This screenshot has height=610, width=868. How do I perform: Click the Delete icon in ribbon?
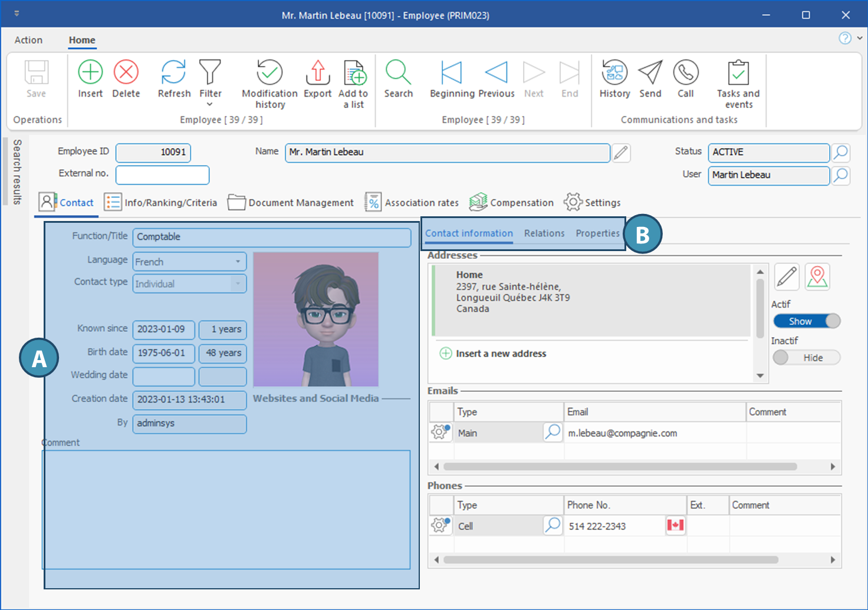pyautogui.click(x=126, y=72)
